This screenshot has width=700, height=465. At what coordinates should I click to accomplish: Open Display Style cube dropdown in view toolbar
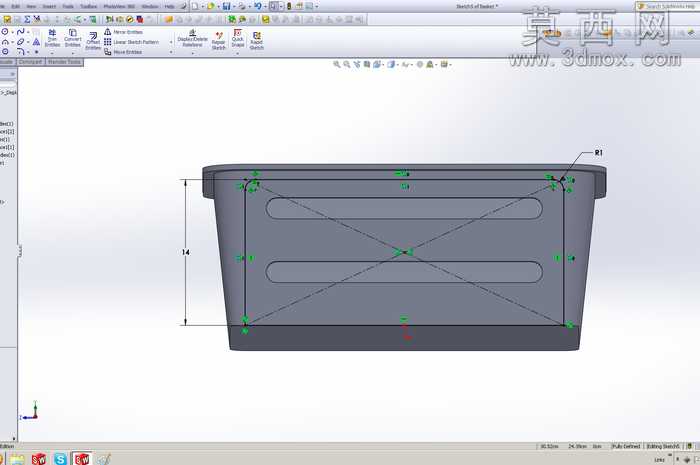[x=391, y=64]
